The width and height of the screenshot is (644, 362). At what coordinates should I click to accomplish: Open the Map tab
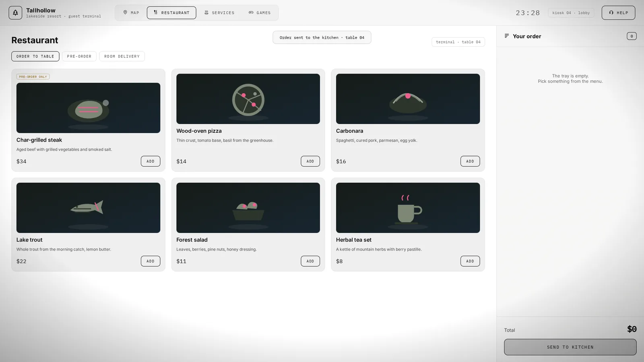[131, 12]
